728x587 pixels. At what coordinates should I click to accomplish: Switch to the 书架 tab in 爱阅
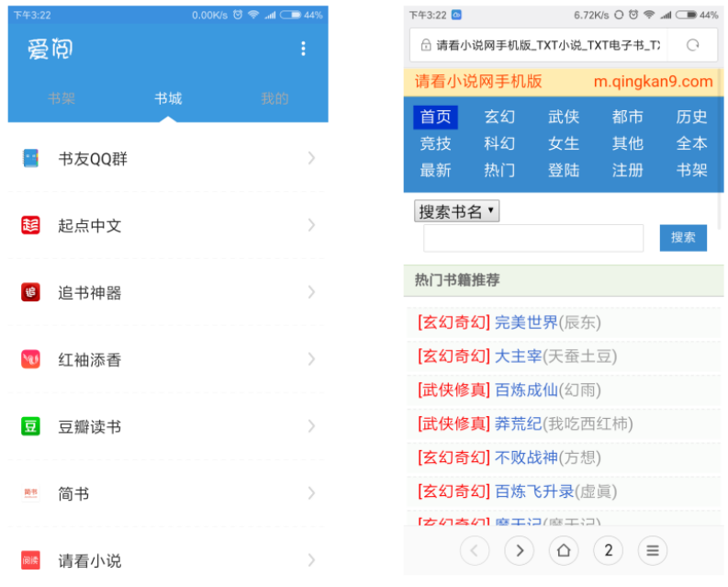click(x=62, y=98)
